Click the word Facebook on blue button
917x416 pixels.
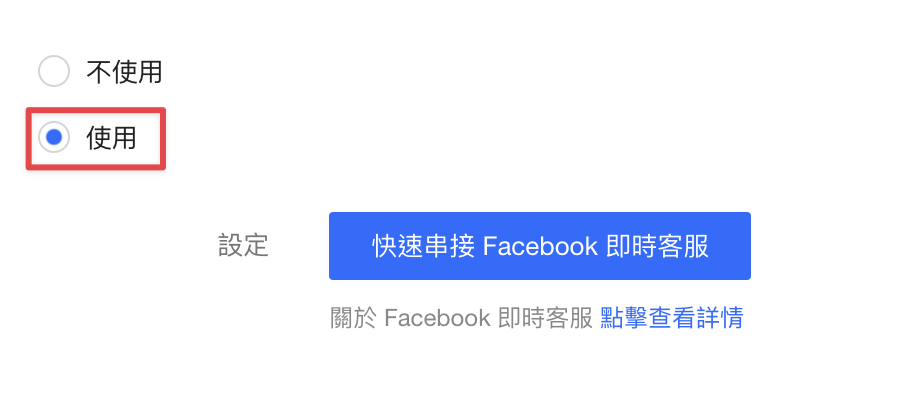(540, 246)
